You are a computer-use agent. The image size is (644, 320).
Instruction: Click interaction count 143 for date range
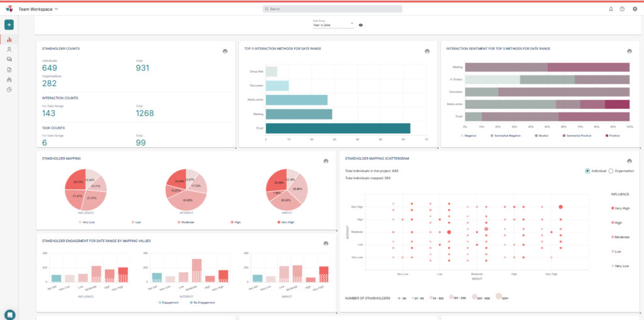coord(49,113)
